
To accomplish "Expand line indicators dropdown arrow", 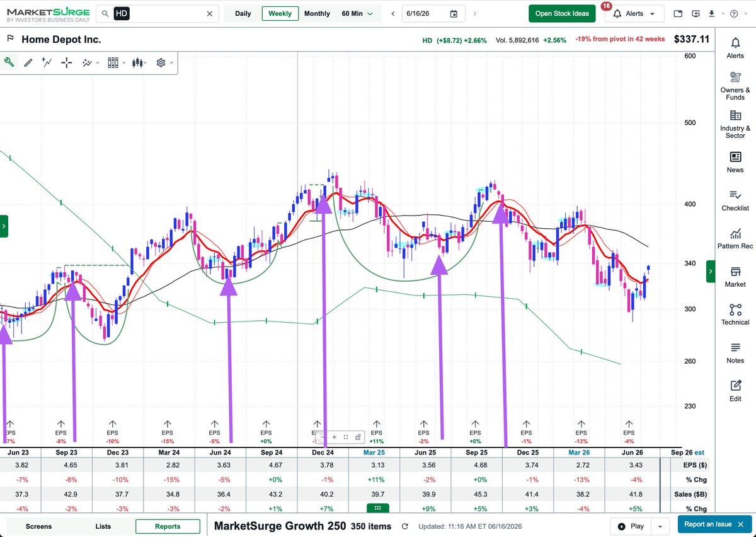I will coord(98,63).
